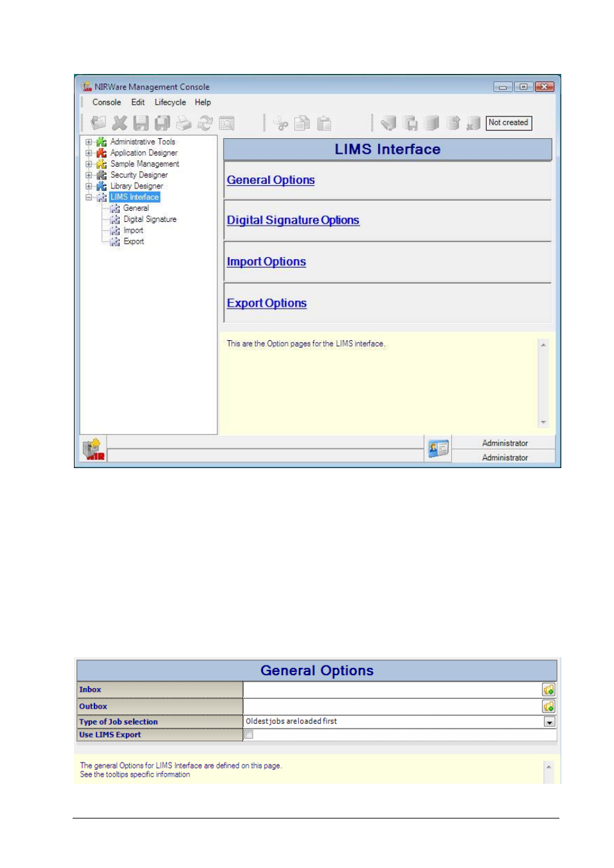Viewport: 614px width, 868px height.
Task: Open the Digital Signature Options link
Action: coord(293,220)
